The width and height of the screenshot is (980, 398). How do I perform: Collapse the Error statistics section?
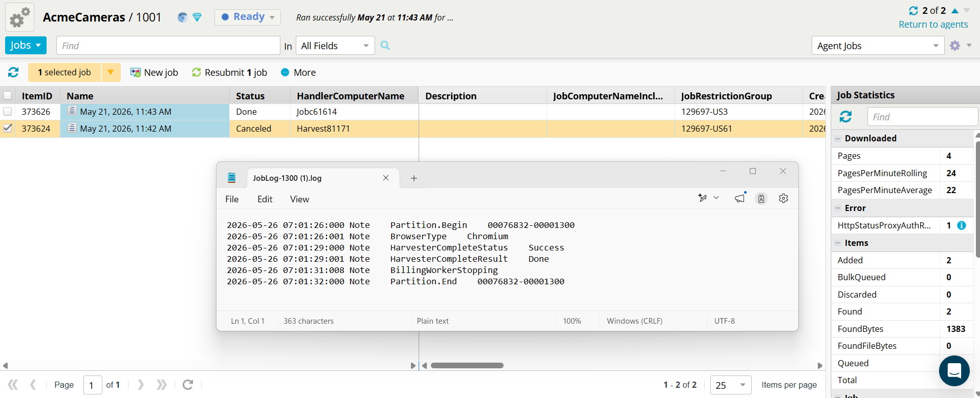[x=838, y=208]
